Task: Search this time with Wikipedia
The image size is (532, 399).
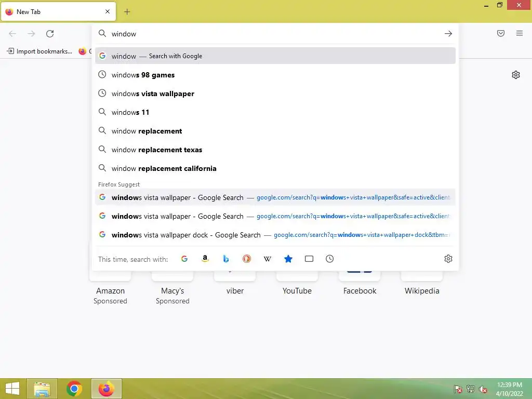Action: pos(268,259)
